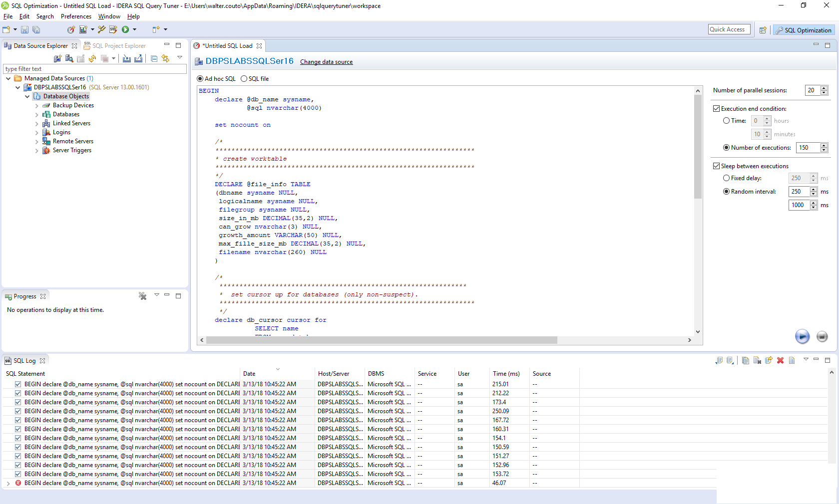This screenshot has width=839, height=504.
Task: Click the red X delete icon in SQL Log
Action: pyautogui.click(x=780, y=360)
